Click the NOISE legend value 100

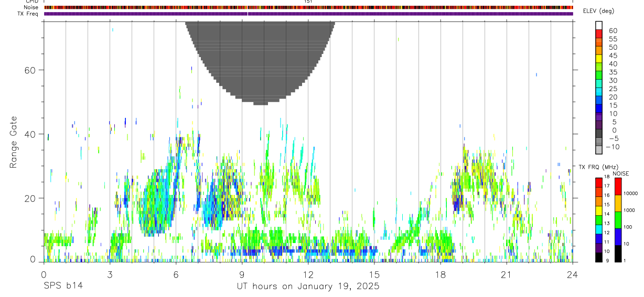629,227
